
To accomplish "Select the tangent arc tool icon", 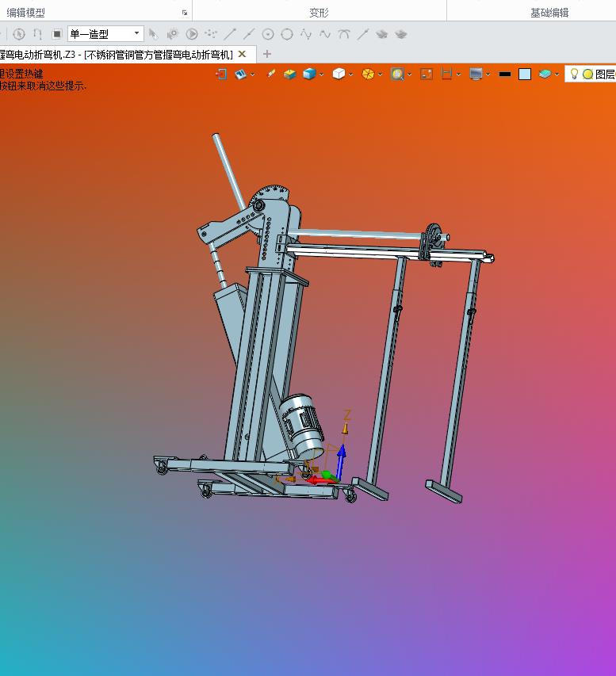I will point(344,34).
